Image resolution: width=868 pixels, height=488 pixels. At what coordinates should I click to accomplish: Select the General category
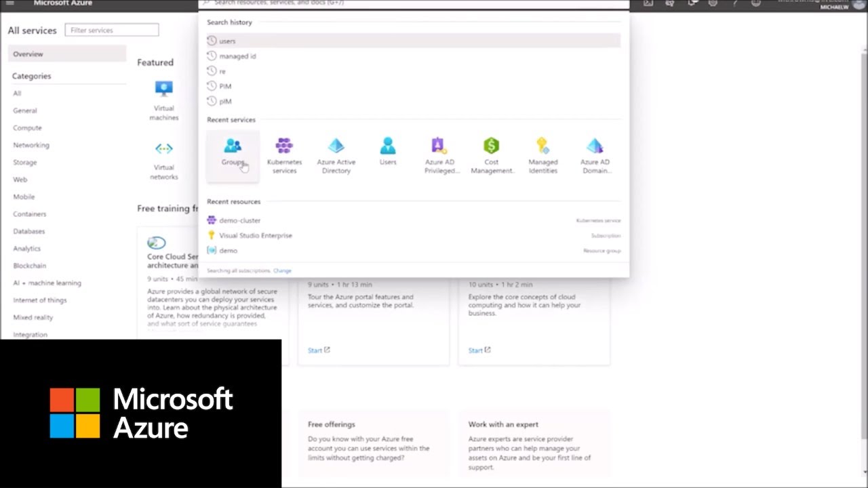(25, 110)
